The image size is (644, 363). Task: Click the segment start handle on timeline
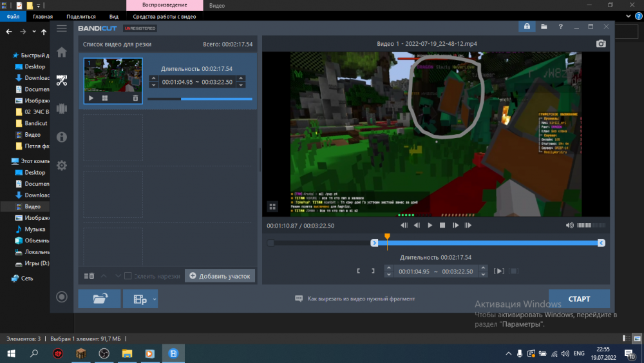coord(374,243)
